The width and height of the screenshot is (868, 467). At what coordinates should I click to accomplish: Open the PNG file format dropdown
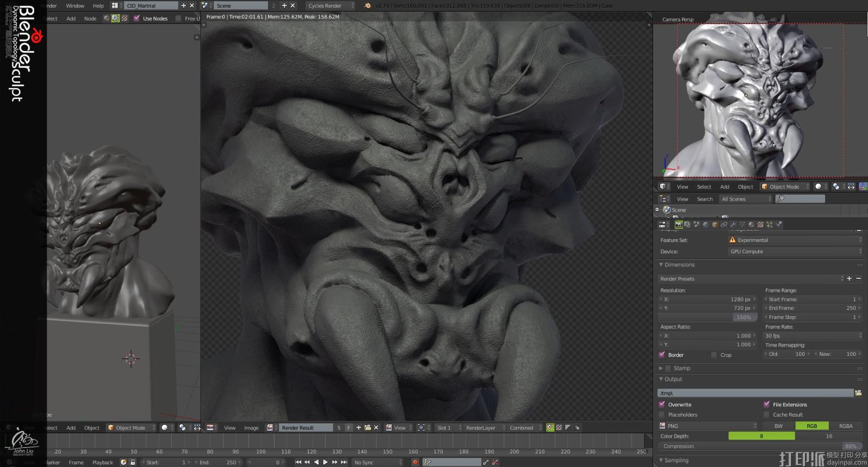click(x=707, y=426)
